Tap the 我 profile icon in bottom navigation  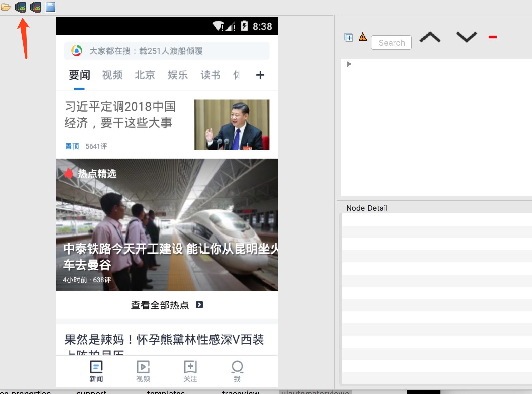click(x=237, y=371)
